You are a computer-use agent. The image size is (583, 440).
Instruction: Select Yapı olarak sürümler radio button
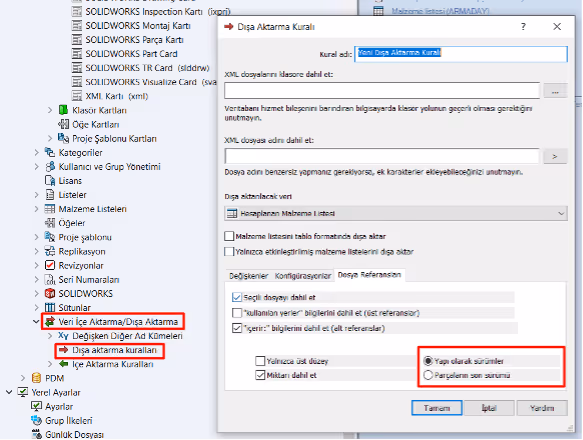coord(428,361)
